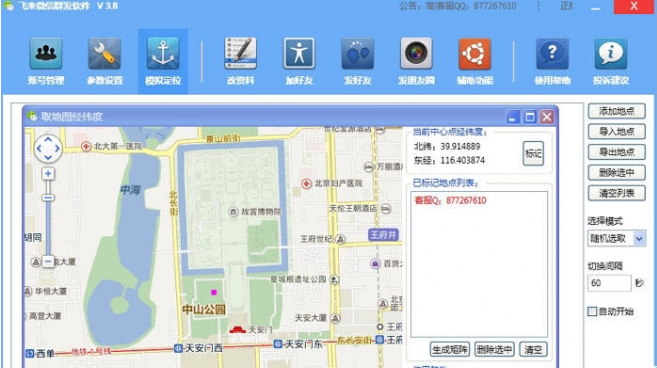Image resolution: width=657 pixels, height=368 pixels.
Task: Open 账号管理 account management icon
Action: pos(46,53)
